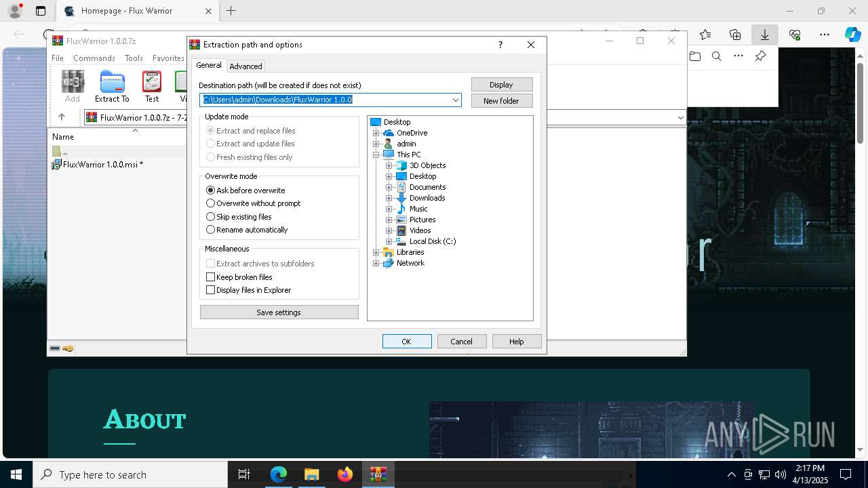Viewport: 868px width, 488px height.
Task: Click the Help button
Action: (x=517, y=342)
